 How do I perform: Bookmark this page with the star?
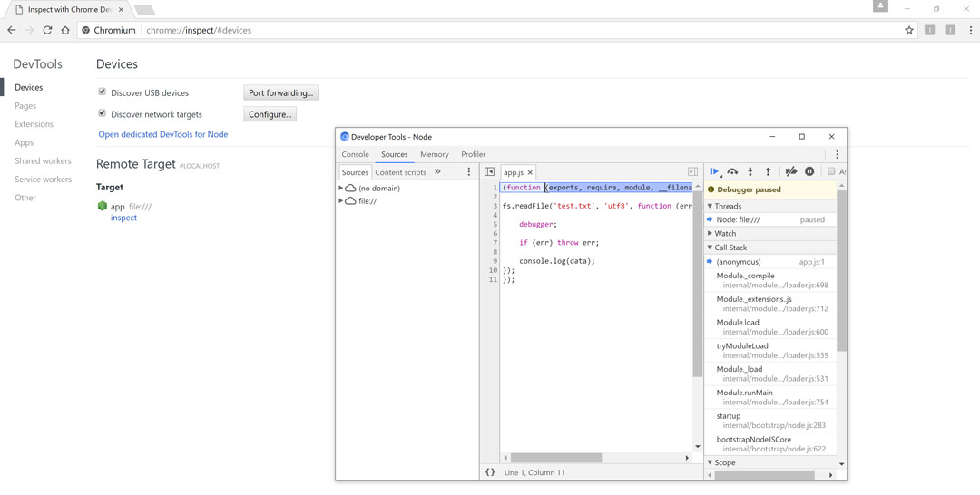[x=908, y=30]
